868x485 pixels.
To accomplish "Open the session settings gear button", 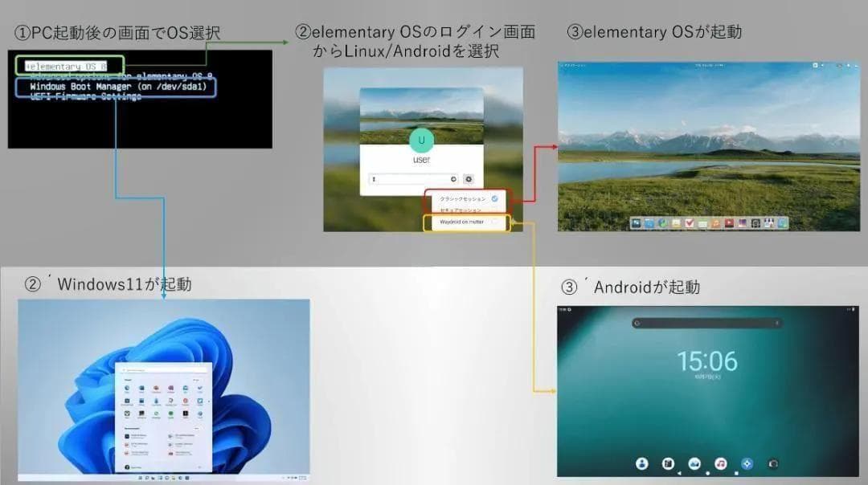I will click(469, 179).
